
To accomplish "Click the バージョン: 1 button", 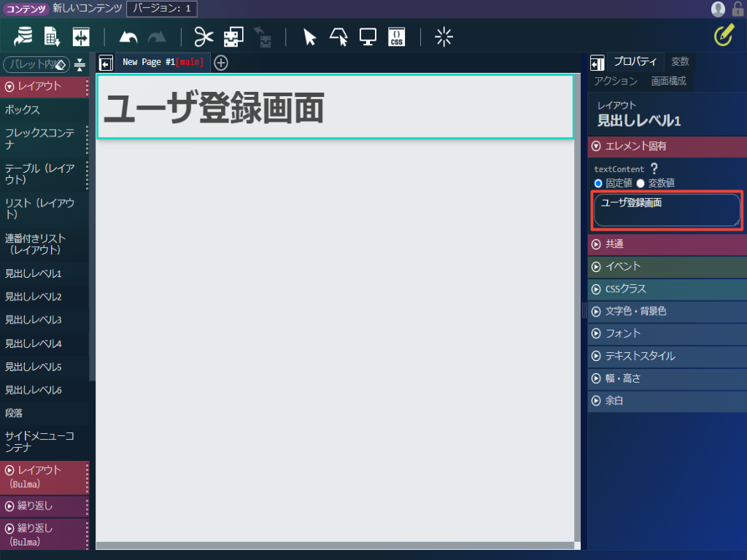I will [161, 9].
